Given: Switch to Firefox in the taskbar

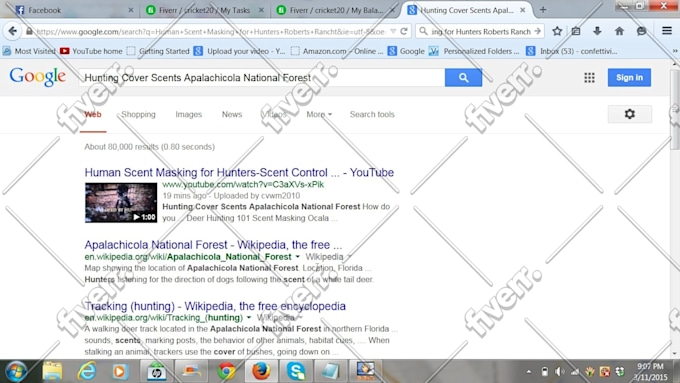Looking at the screenshot, I should click(x=261, y=371).
